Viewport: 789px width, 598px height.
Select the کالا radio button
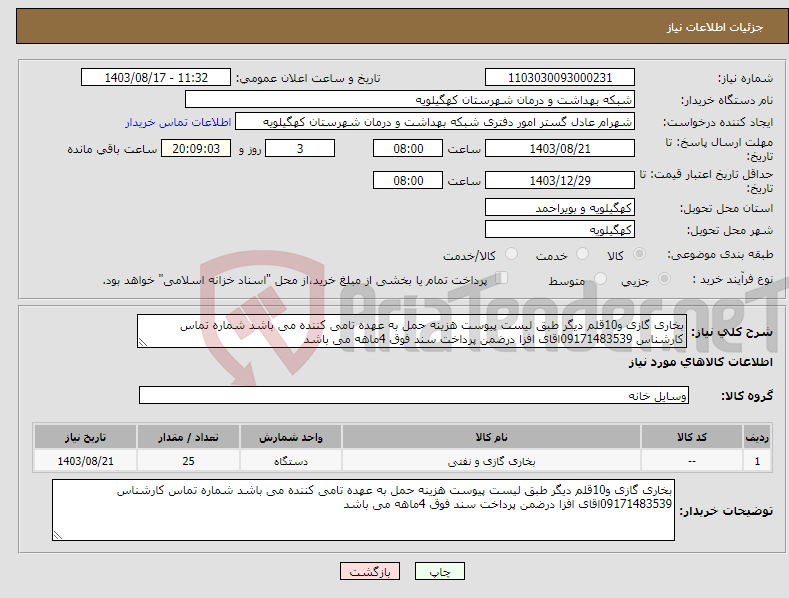pyautogui.click(x=639, y=254)
